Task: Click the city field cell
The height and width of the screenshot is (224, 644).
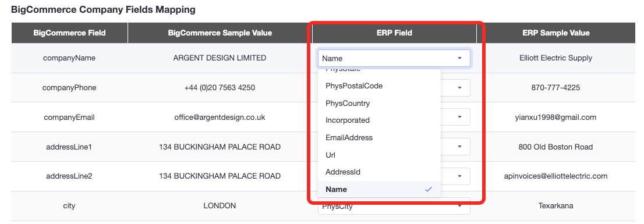Action: click(69, 206)
